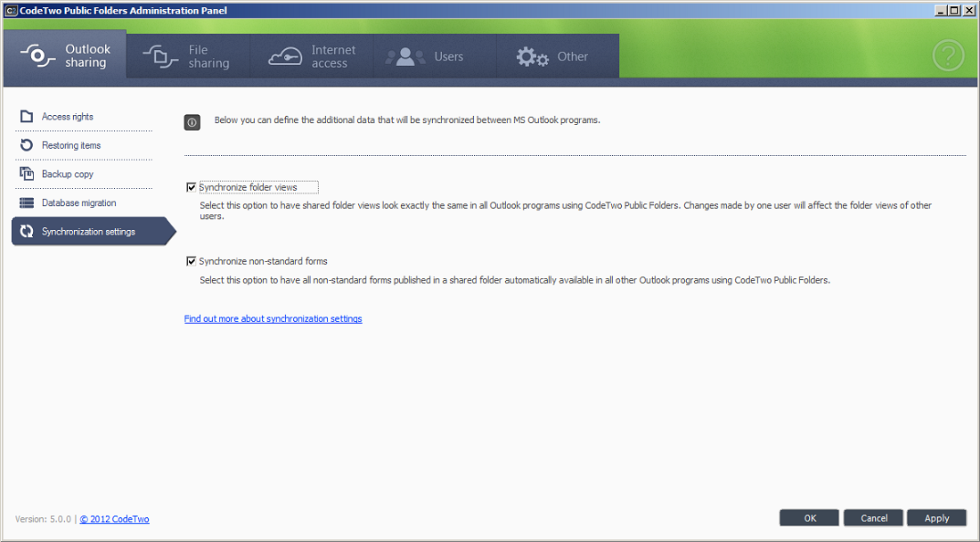This screenshot has height=542, width=980.
Task: Click the Version: 5.0.0 text
Action: point(43,519)
